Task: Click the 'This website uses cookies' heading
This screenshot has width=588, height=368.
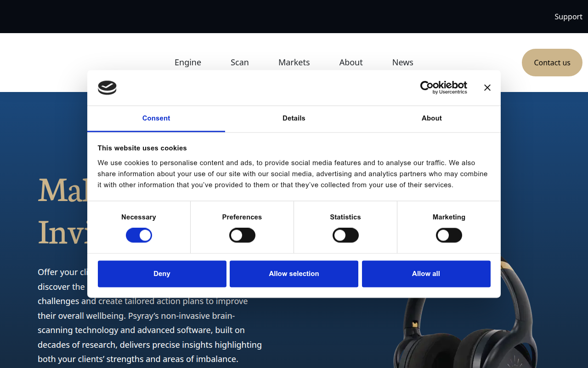Action: pyautogui.click(x=142, y=148)
